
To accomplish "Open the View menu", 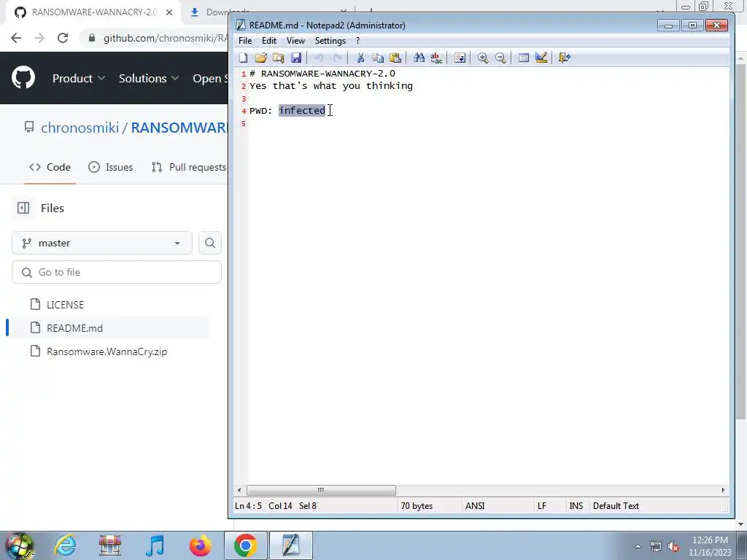I will [295, 41].
